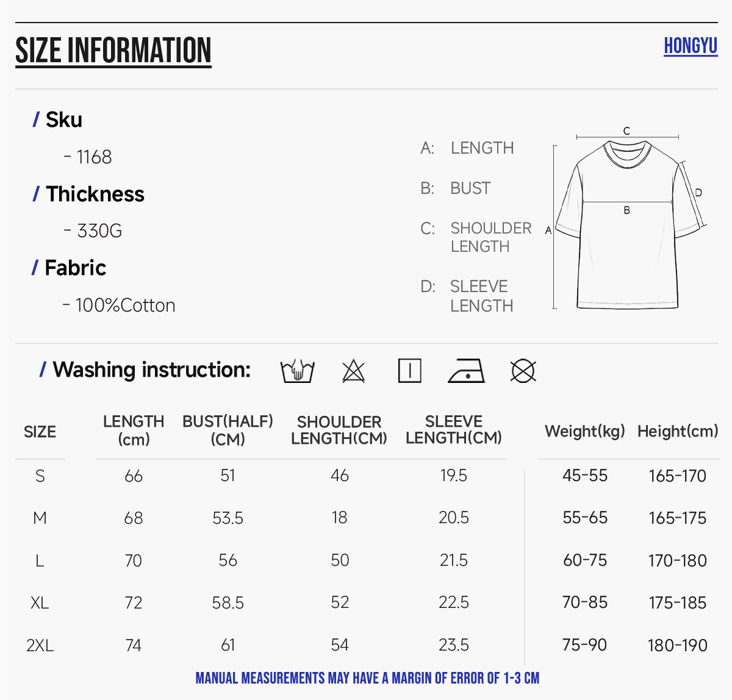The height and width of the screenshot is (700, 732).
Task: Click sleeve value 19.5 in S row
Action: pos(454,475)
